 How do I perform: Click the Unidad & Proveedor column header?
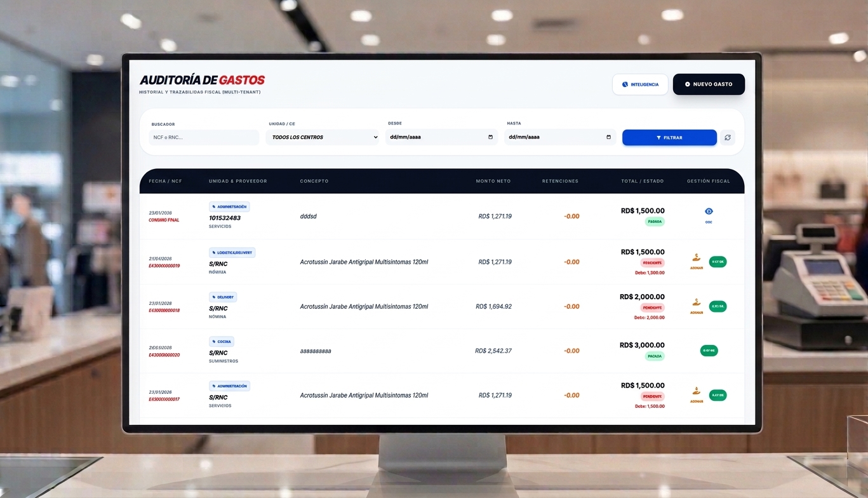(238, 181)
